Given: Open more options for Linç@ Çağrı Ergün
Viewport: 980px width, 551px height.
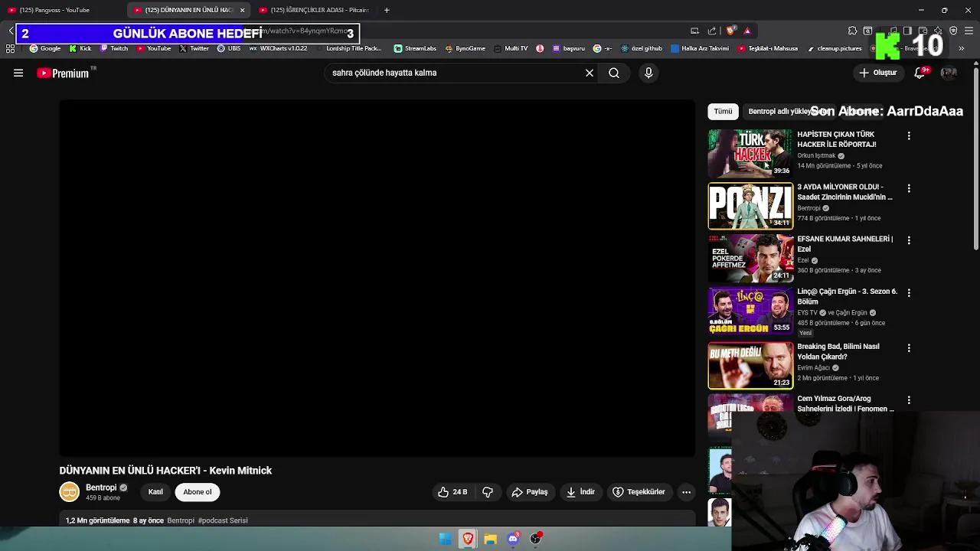Looking at the screenshot, I should (x=909, y=292).
